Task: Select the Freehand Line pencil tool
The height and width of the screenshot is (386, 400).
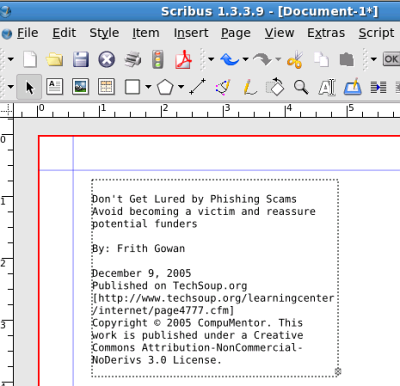Action: point(249,87)
